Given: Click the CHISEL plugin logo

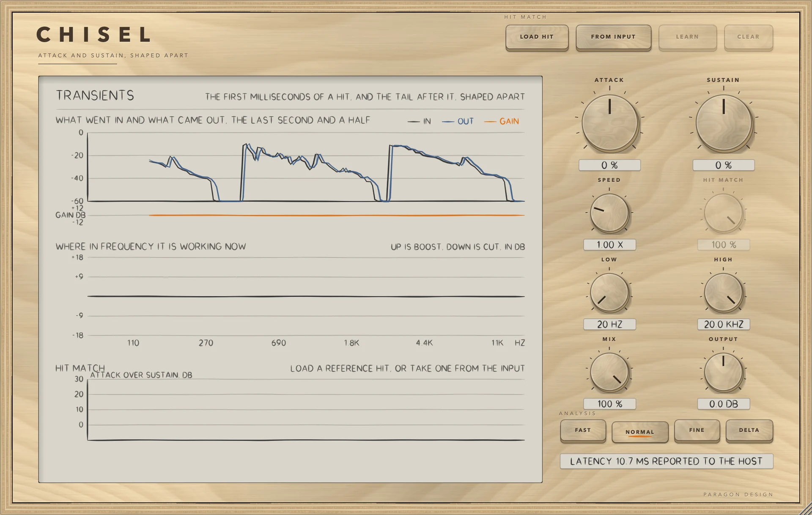Looking at the screenshot, I should click(x=93, y=35).
